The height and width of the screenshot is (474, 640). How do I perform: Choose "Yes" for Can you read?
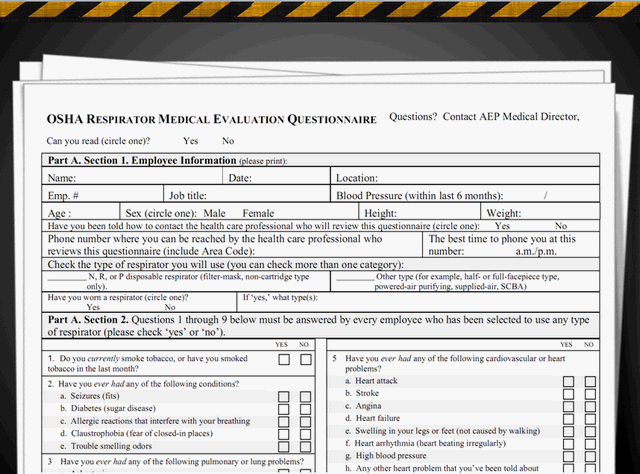(190, 141)
